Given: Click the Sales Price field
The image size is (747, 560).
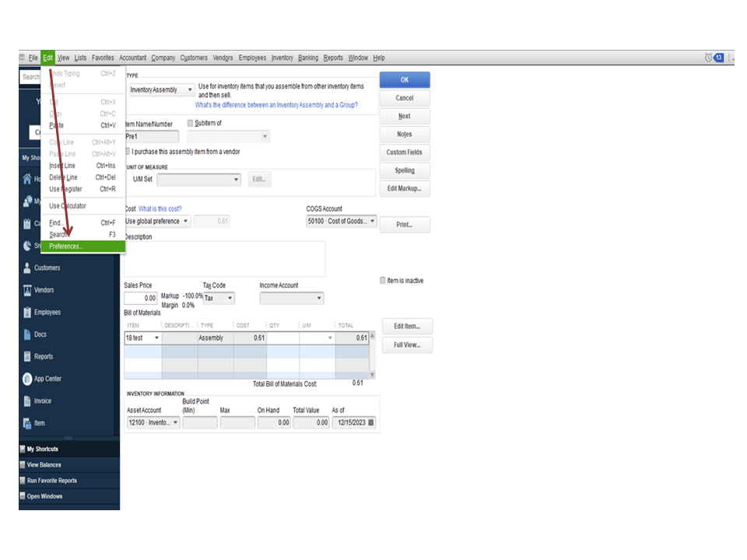Looking at the screenshot, I should pos(141,298).
